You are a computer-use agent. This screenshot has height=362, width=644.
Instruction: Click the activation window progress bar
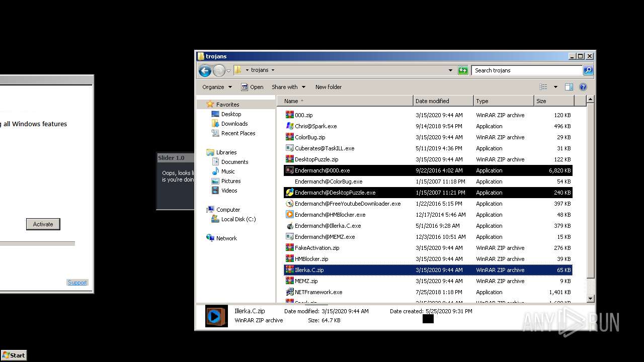coord(37,244)
